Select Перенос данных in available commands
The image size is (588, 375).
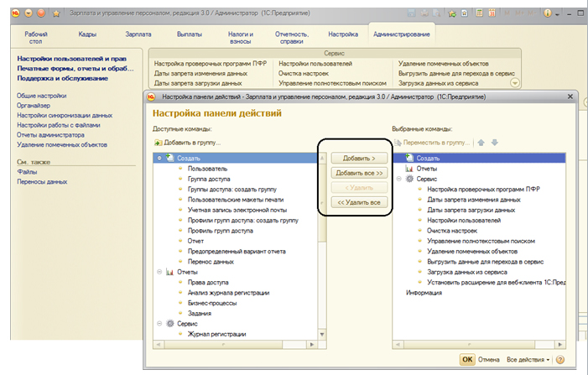tap(211, 262)
